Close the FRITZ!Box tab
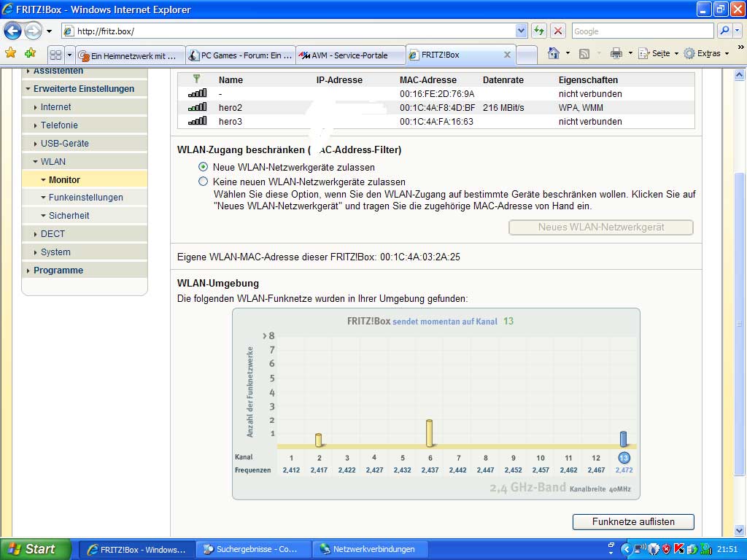The image size is (747, 560). [507, 55]
